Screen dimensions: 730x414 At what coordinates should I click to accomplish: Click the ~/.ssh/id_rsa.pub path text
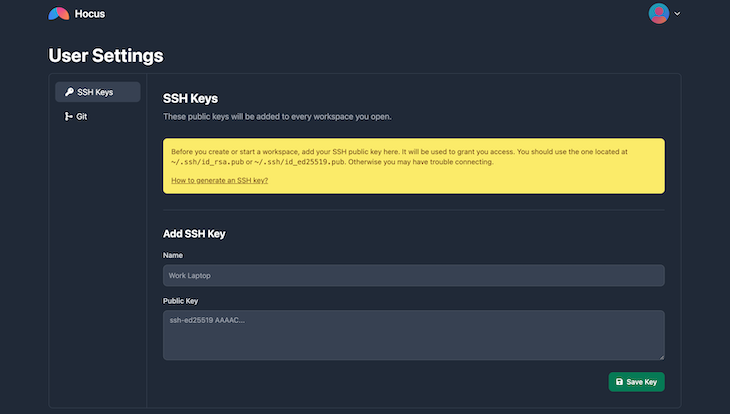point(208,162)
